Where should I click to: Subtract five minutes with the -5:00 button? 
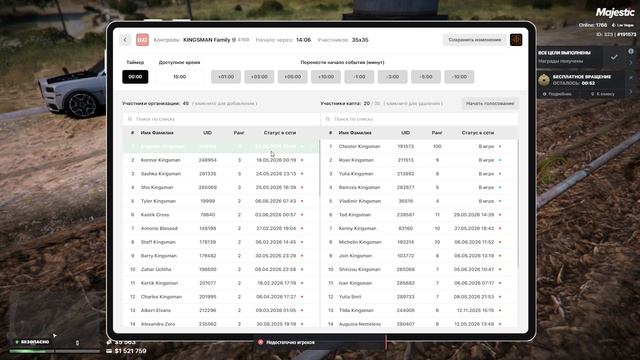point(426,77)
